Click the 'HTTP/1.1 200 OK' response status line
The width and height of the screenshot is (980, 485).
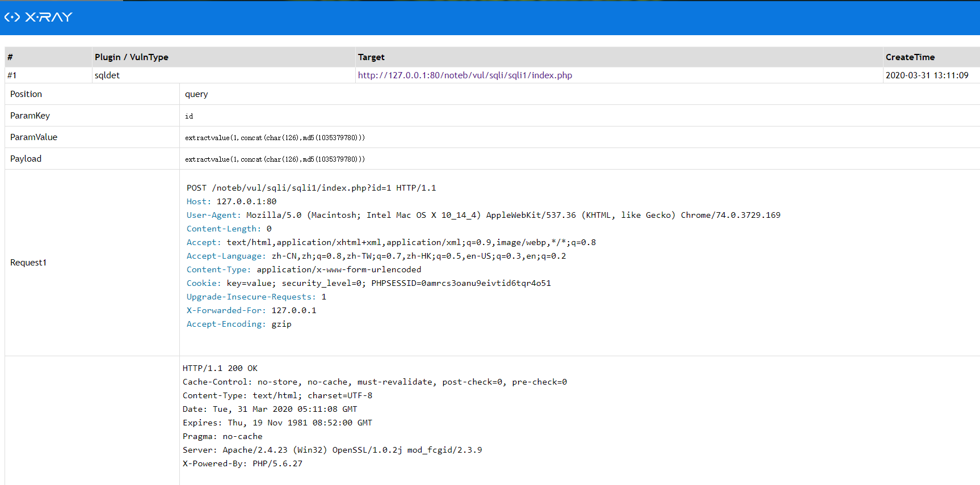coord(220,368)
